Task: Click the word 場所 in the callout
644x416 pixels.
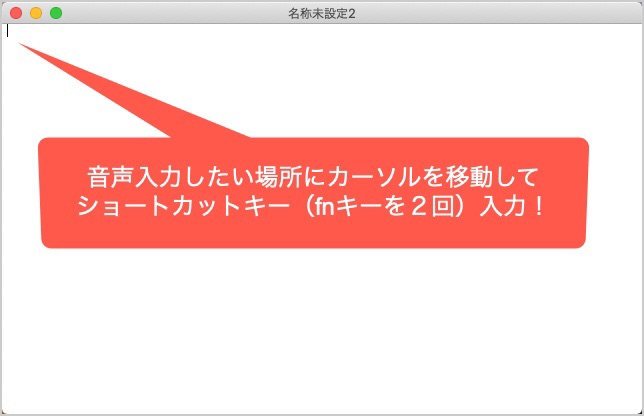Action: (279, 177)
